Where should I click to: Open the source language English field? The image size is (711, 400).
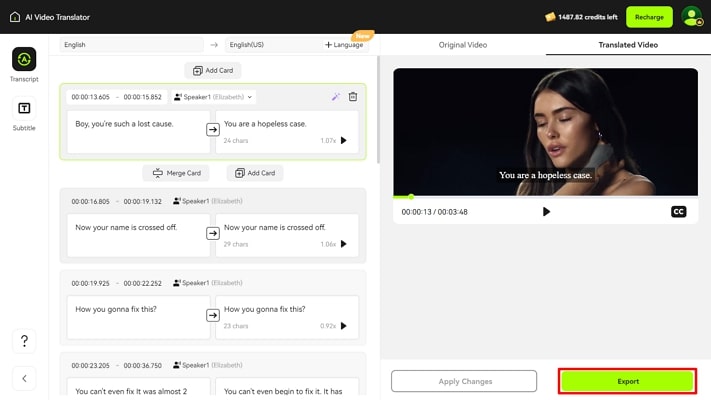pyautogui.click(x=131, y=45)
